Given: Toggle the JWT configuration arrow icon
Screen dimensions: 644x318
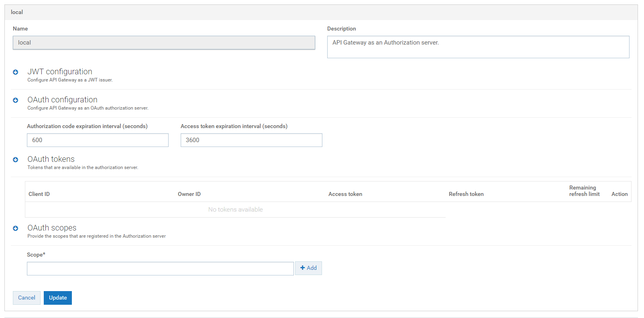Looking at the screenshot, I should point(16,72).
